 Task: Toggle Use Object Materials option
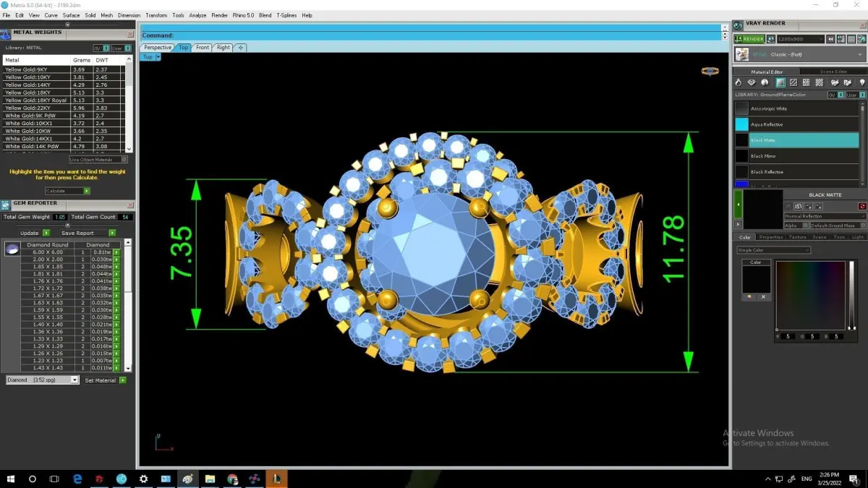(99, 160)
